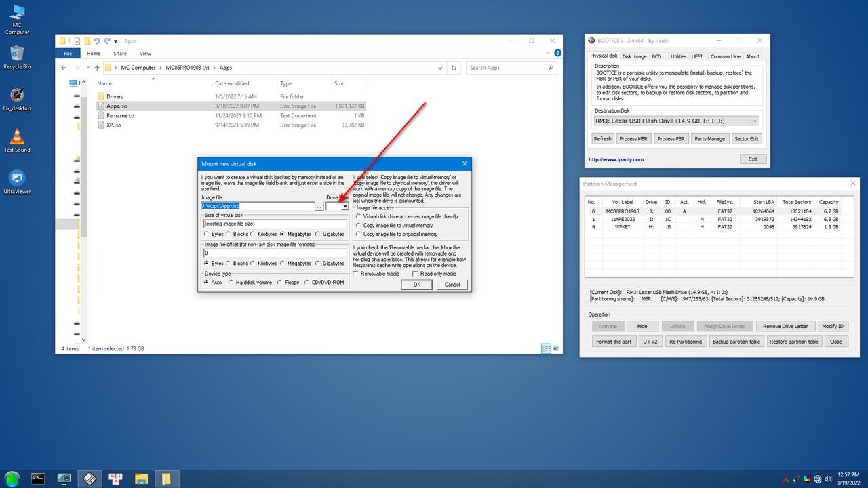The image size is (868, 488).
Task: Click the green clover Start button
Action: pos(12,479)
